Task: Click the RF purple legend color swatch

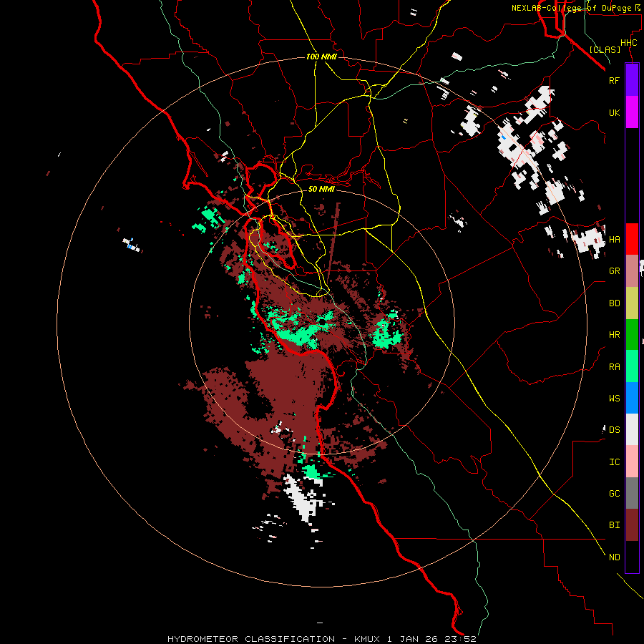Action: [632, 80]
